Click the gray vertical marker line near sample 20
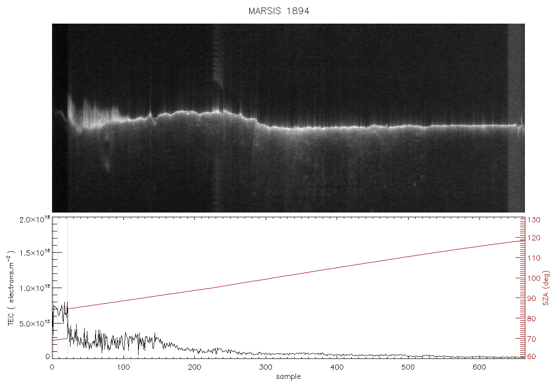 [67, 288]
